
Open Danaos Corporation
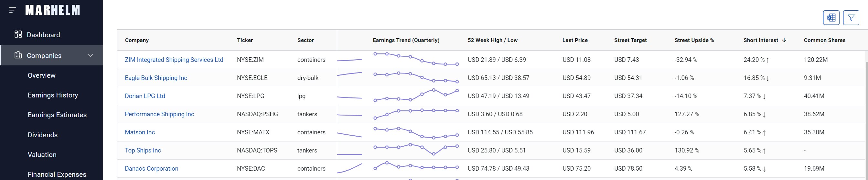152,169
